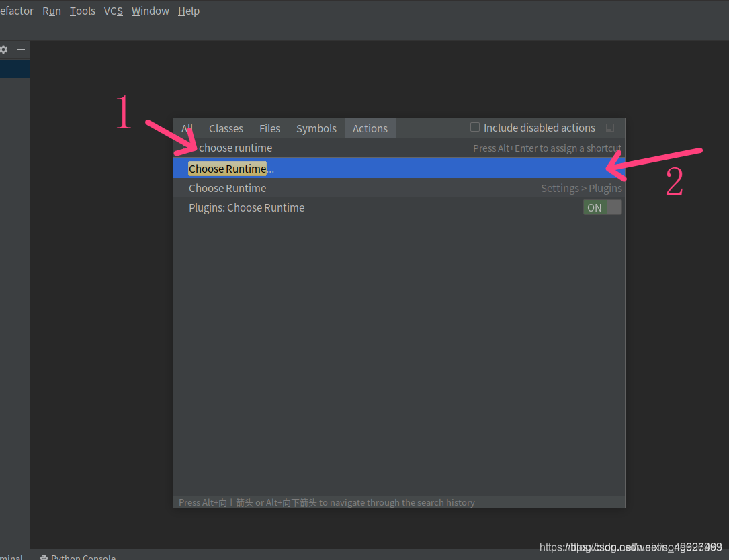
Task: Switch to the Classes tab
Action: point(226,128)
